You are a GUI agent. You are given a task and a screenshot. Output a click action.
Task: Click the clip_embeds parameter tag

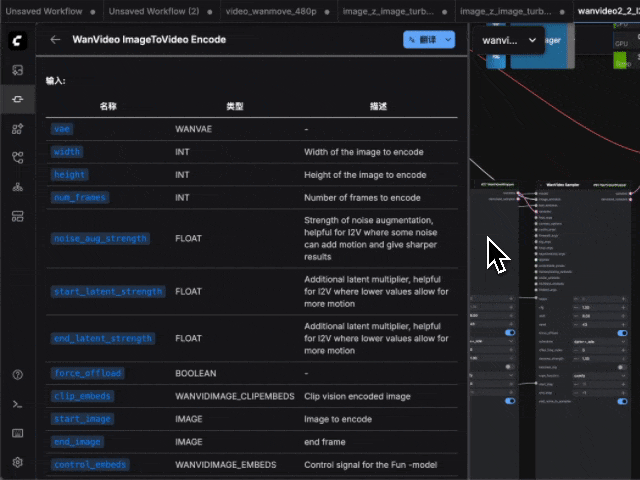coord(82,396)
